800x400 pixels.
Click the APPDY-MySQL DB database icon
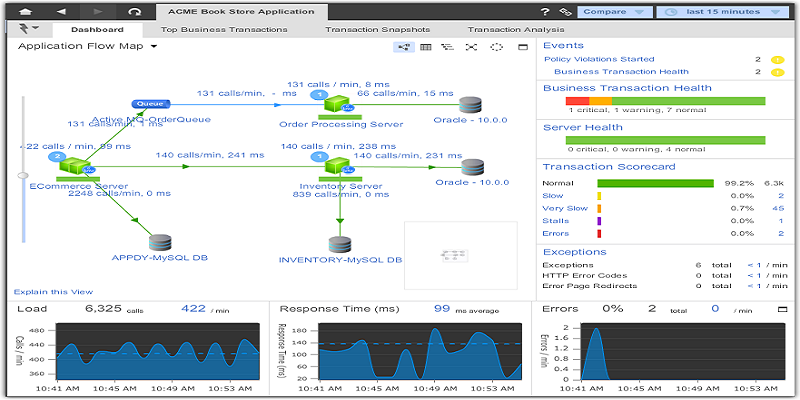160,243
